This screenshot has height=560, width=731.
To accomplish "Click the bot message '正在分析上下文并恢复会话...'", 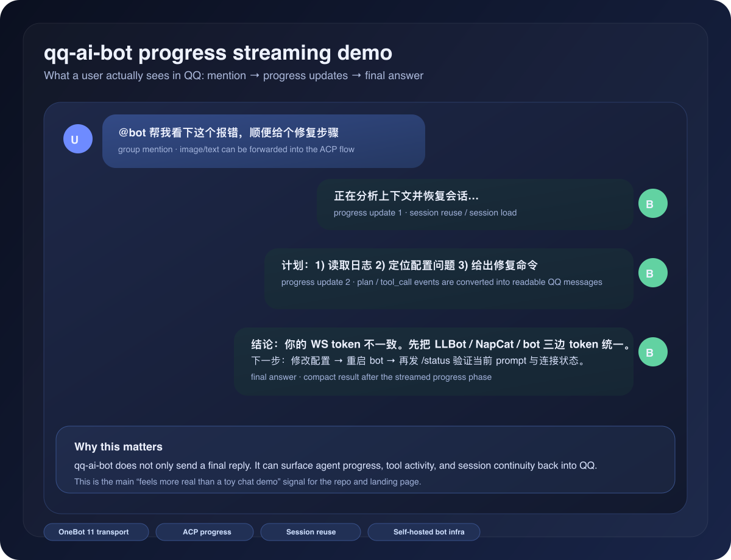I will [406, 197].
